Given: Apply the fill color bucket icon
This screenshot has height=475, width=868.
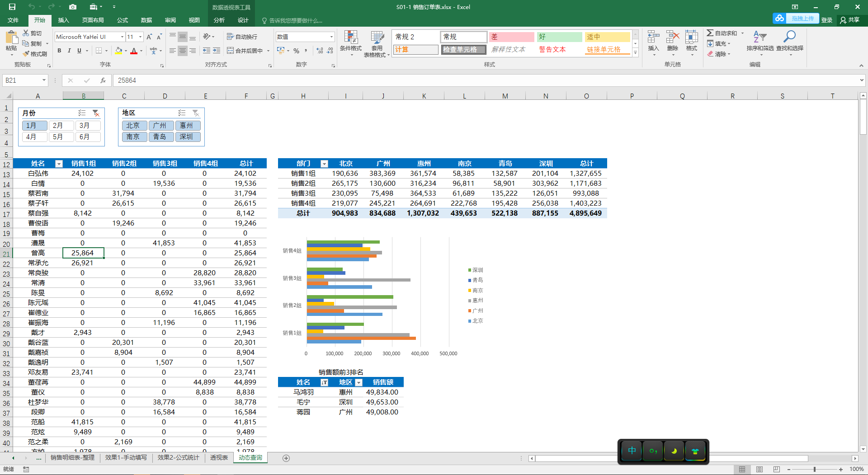Looking at the screenshot, I should (x=118, y=51).
